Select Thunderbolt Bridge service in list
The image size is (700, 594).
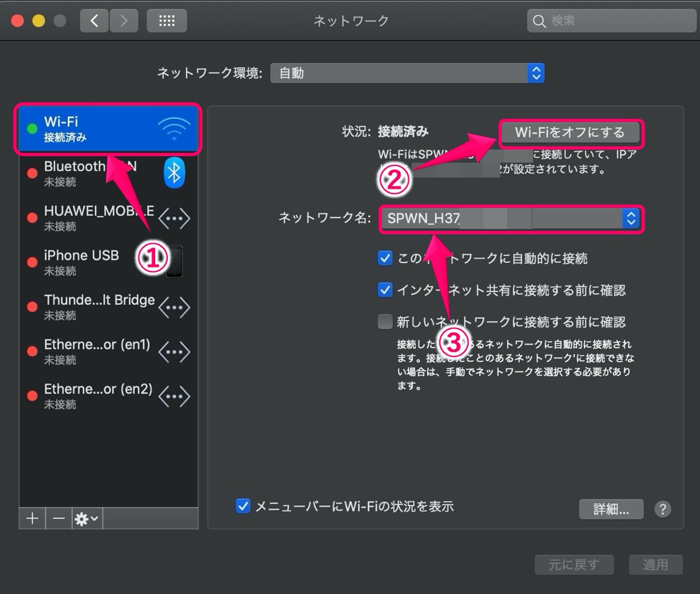pos(108,307)
